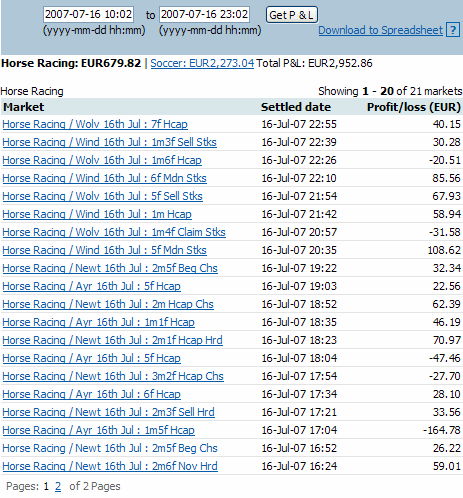Open Wind 16th Jul 1m Hcap market
Screen dimensions: 463x498
[x=97, y=214]
